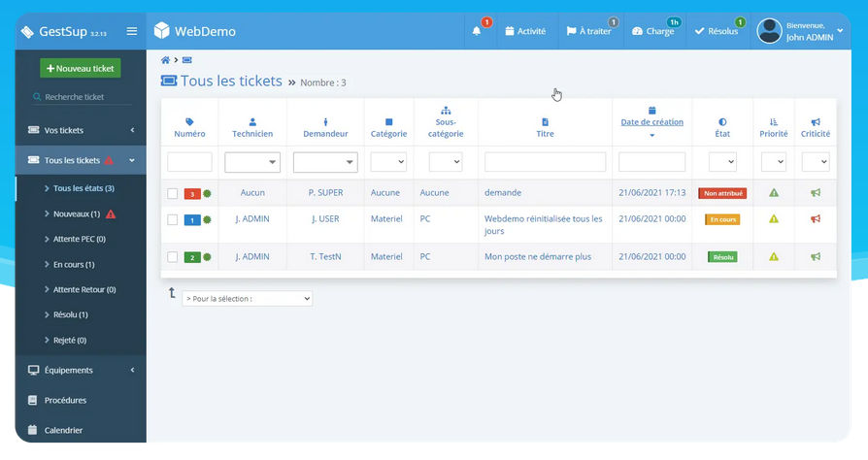The image size is (868, 460).
Task: Click the Tous les tickets heading icon
Action: click(x=169, y=81)
